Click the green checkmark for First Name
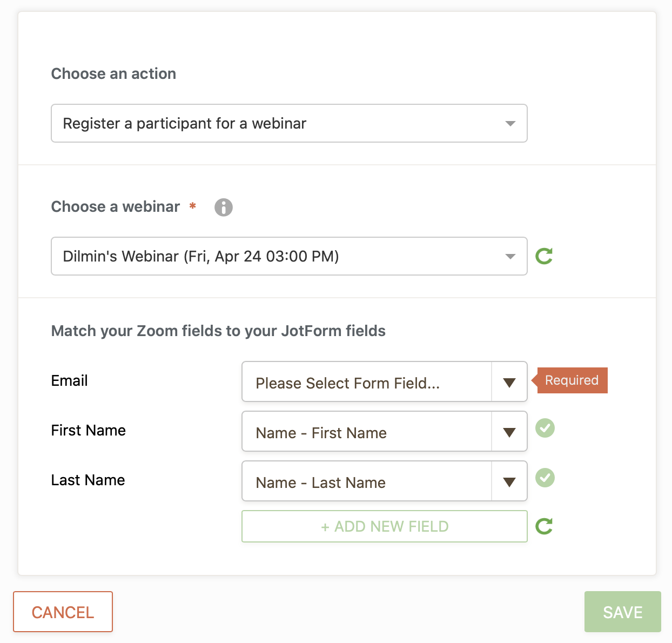The height and width of the screenshot is (643, 672). point(545,428)
